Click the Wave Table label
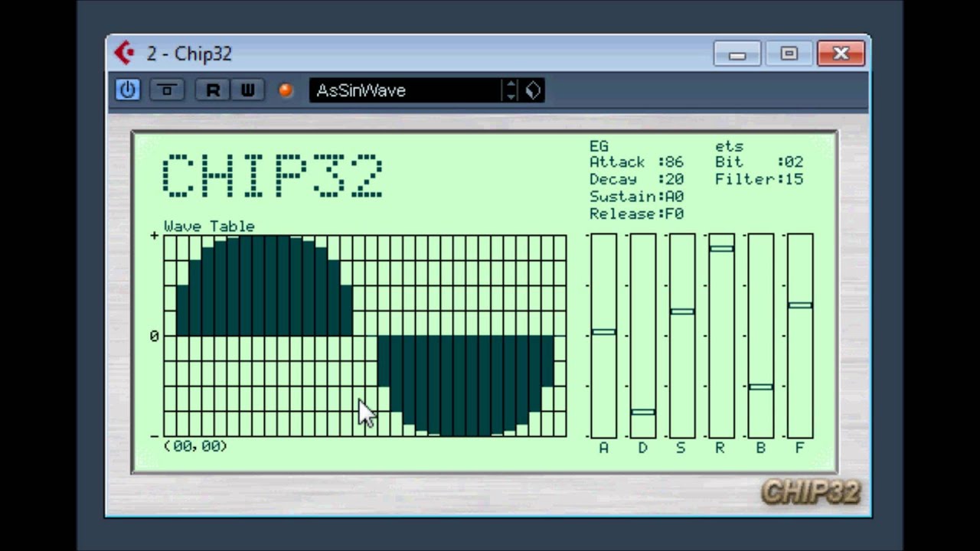The width and height of the screenshot is (980, 551). pyautogui.click(x=209, y=227)
